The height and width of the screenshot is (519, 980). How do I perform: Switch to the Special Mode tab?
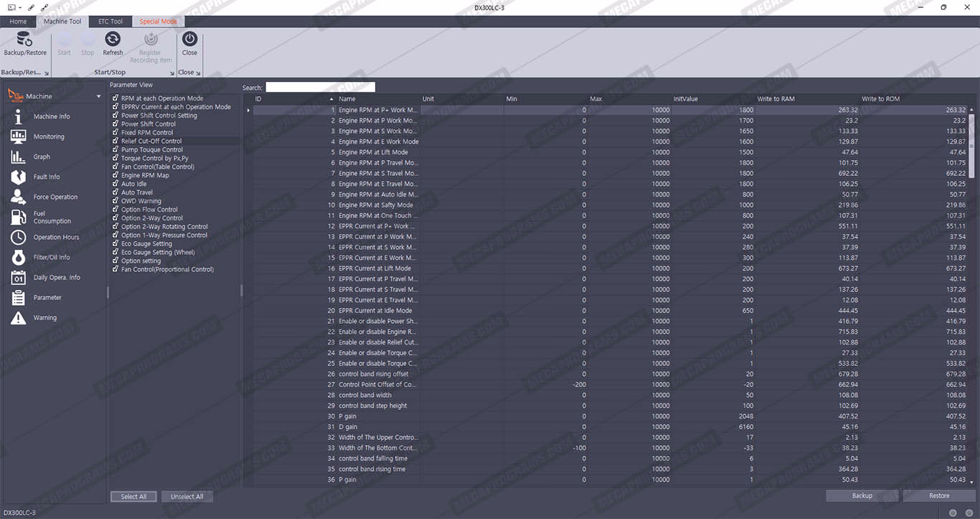158,22
